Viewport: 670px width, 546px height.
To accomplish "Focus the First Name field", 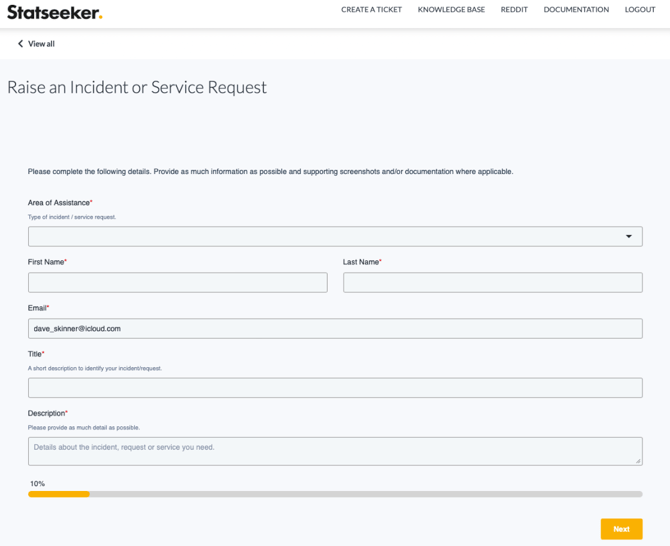I will point(178,283).
